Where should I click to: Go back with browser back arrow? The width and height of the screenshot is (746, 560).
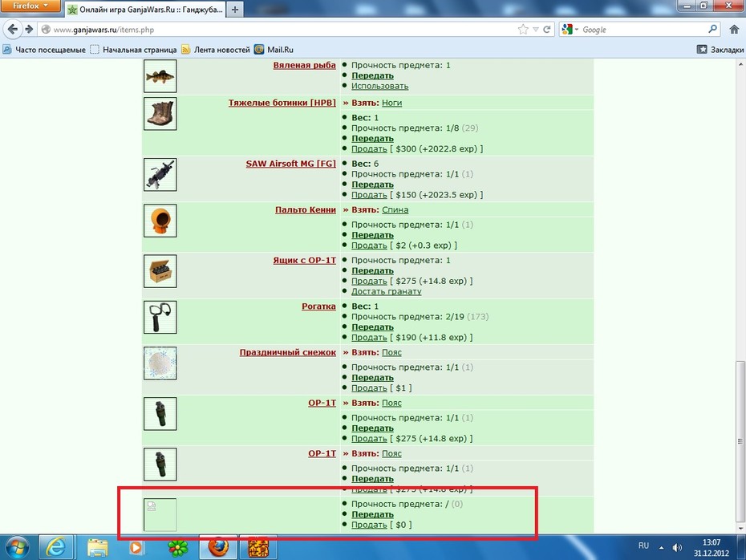(x=13, y=30)
